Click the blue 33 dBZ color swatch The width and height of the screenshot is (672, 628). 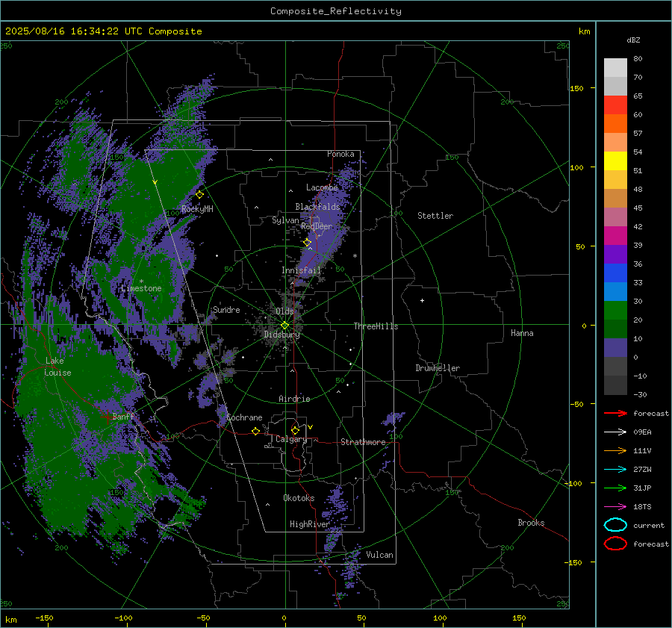click(615, 273)
